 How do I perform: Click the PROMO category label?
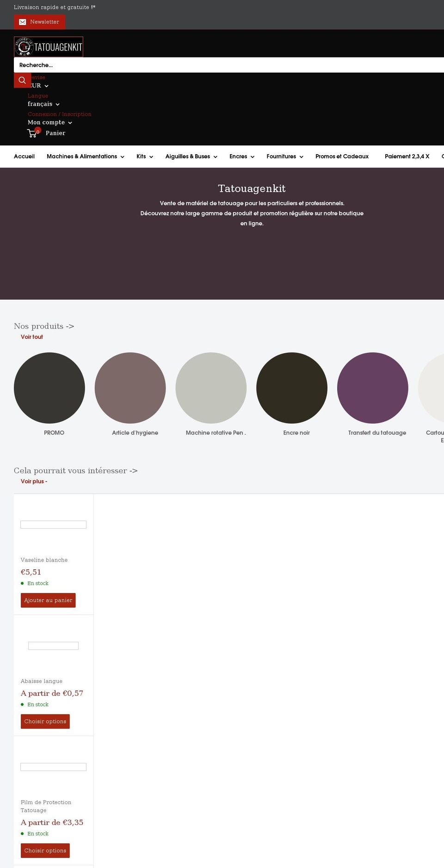54,433
